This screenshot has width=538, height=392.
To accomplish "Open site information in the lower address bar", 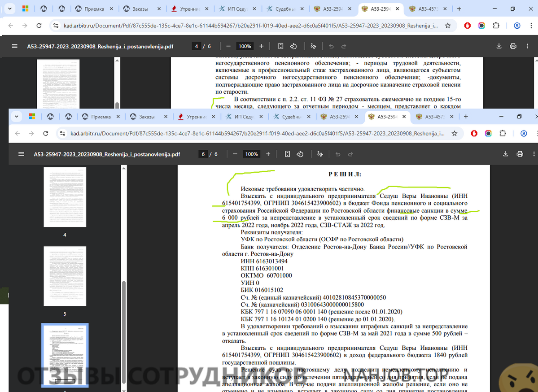I will click(x=63, y=134).
